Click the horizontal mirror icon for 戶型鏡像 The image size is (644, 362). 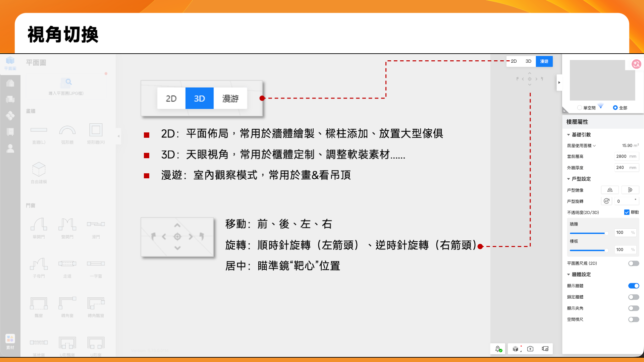coord(610,190)
